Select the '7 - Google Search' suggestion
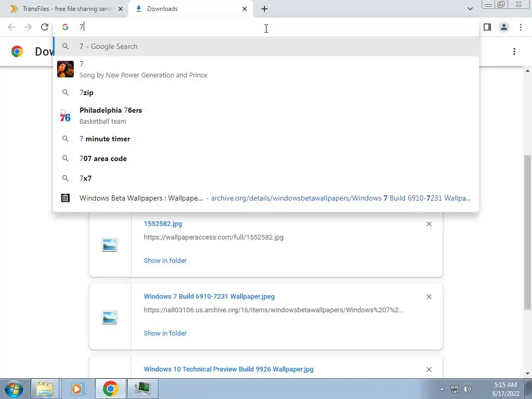The height and width of the screenshot is (399, 532). [266, 46]
